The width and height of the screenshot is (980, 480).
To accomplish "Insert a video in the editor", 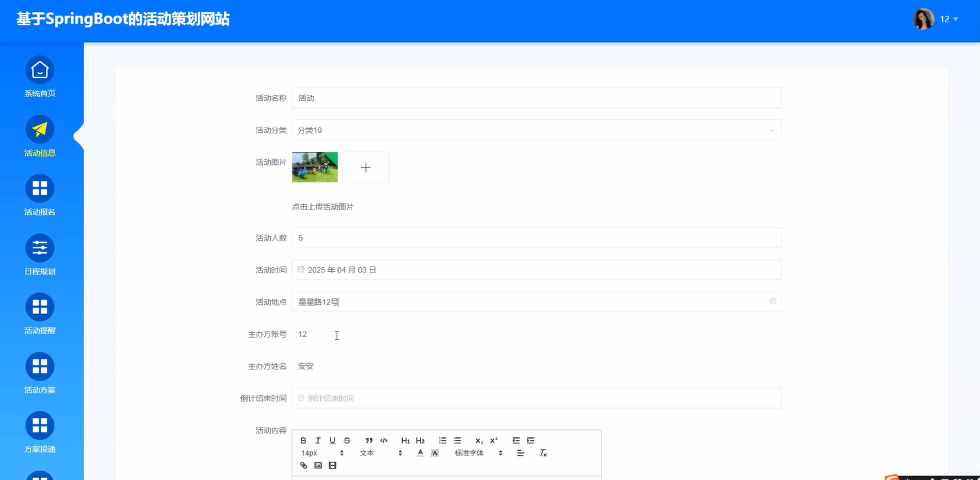I will [332, 465].
